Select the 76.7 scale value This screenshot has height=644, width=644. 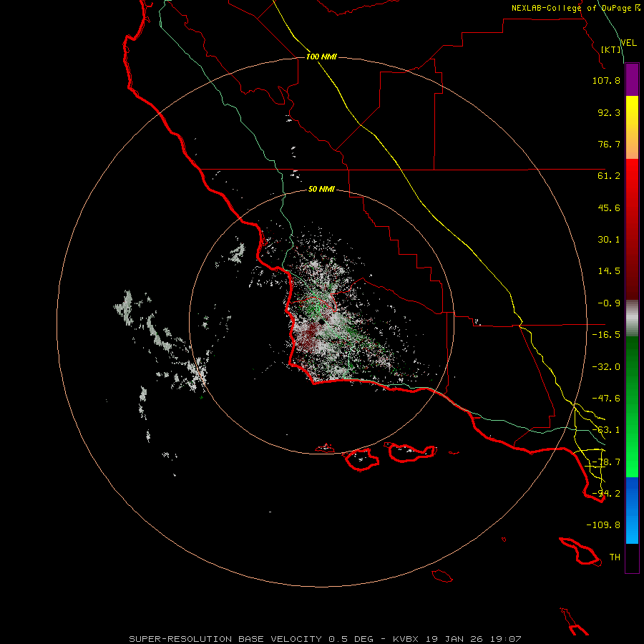click(609, 144)
